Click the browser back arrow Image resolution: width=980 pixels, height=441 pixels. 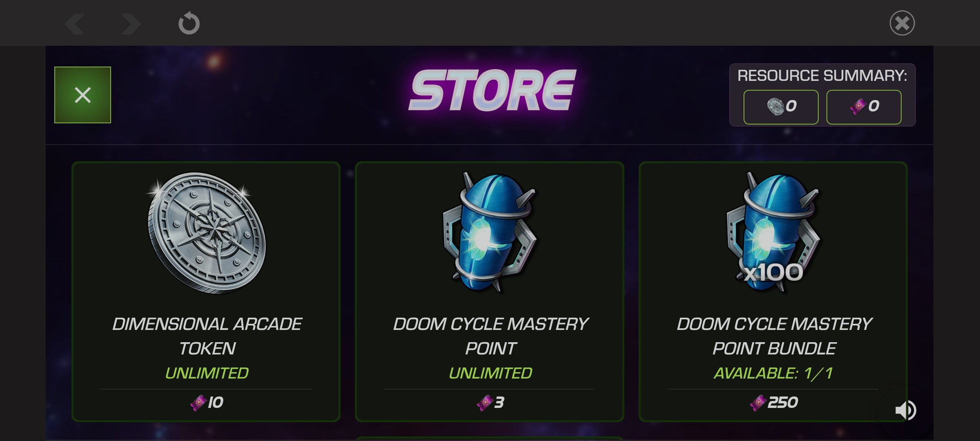75,23
